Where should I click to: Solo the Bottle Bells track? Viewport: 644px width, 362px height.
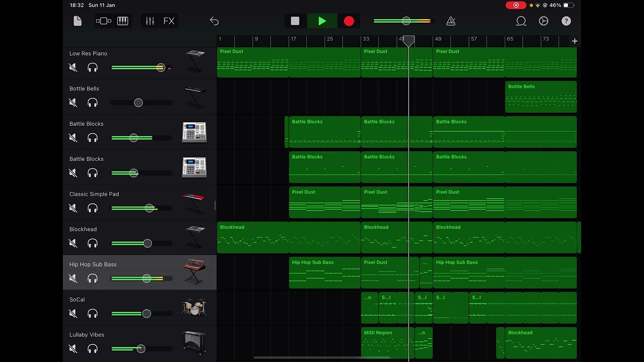click(x=93, y=103)
